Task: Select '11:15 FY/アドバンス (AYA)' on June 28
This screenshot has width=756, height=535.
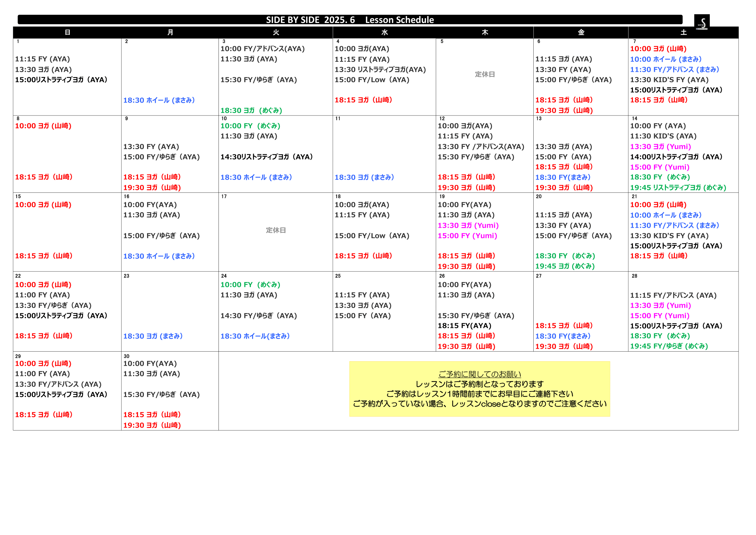Action: point(673,295)
